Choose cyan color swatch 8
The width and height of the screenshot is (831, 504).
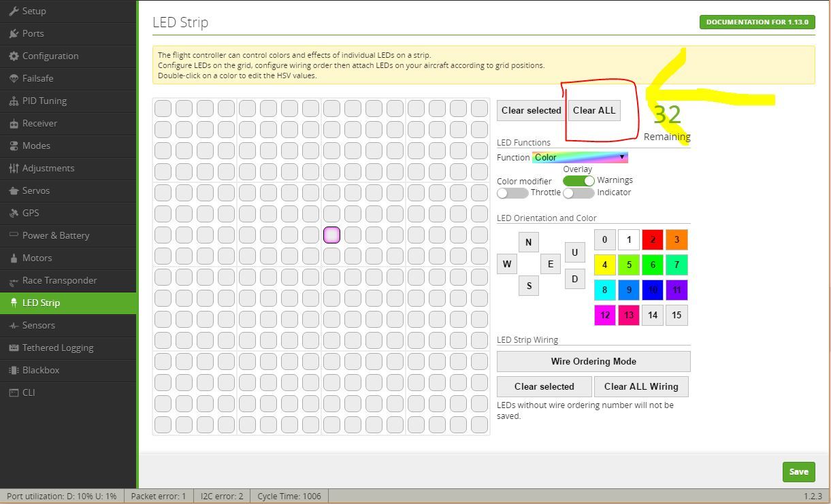[x=605, y=290]
